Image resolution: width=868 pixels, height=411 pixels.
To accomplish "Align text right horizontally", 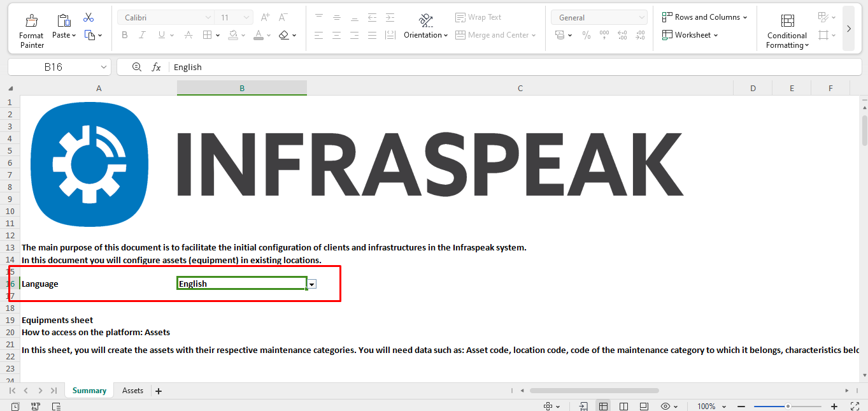I will click(x=355, y=35).
